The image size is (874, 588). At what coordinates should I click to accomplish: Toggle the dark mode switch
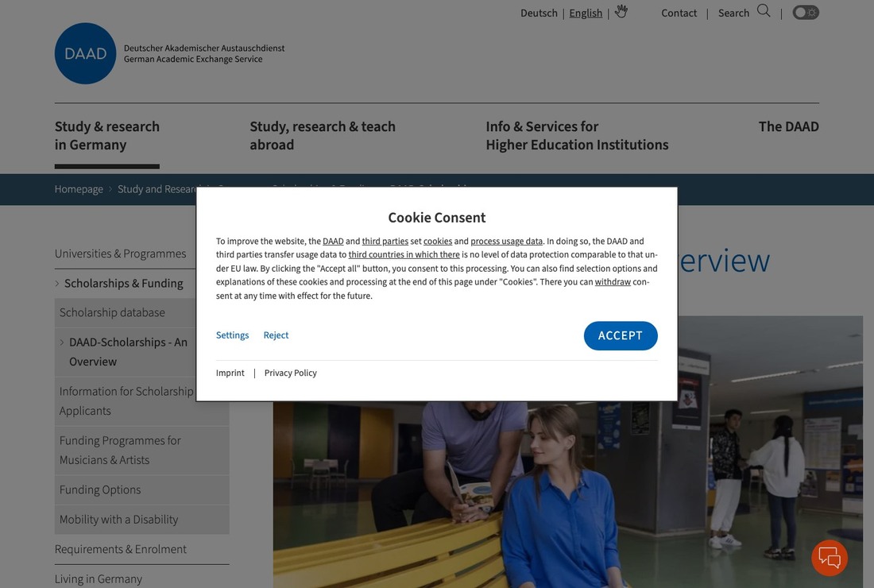(x=806, y=12)
